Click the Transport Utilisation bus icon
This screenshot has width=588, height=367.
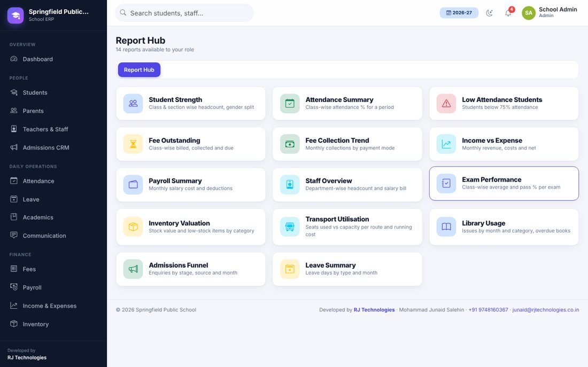click(290, 227)
